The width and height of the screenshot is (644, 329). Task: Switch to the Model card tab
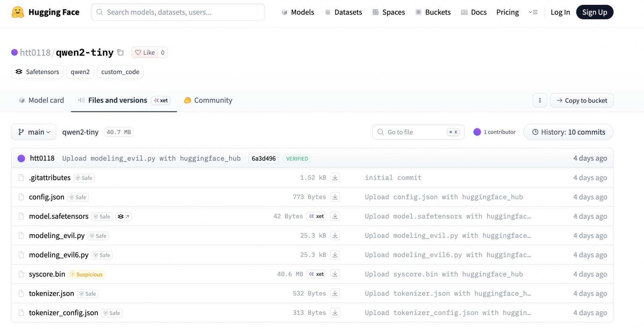(x=41, y=100)
